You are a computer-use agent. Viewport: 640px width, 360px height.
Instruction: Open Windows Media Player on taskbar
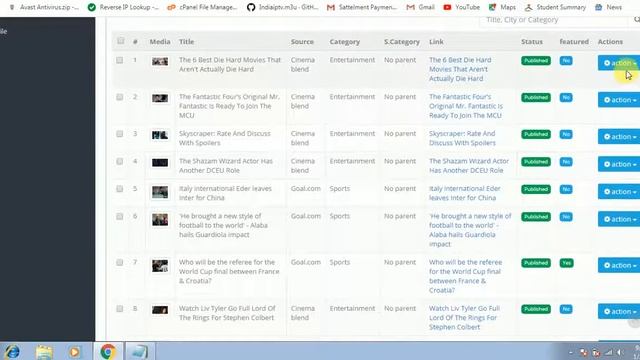click(x=74, y=351)
